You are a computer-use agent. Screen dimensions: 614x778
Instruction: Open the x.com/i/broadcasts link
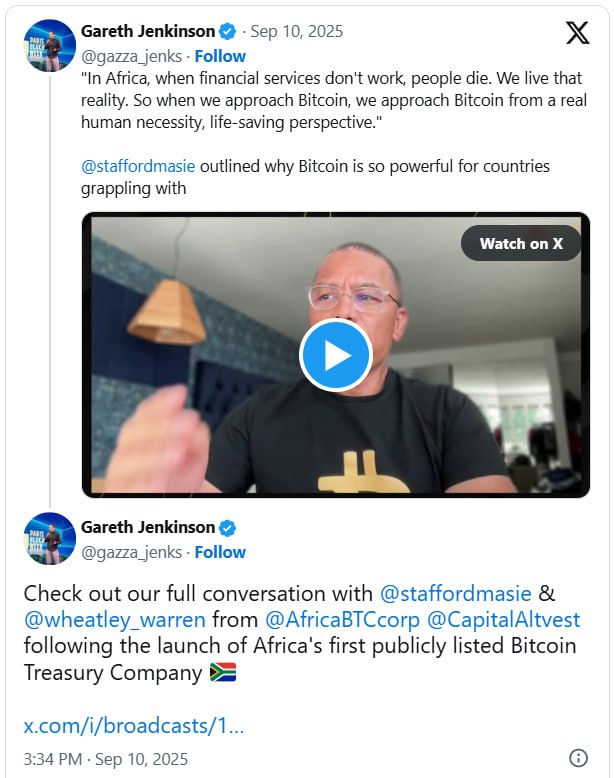(133, 725)
